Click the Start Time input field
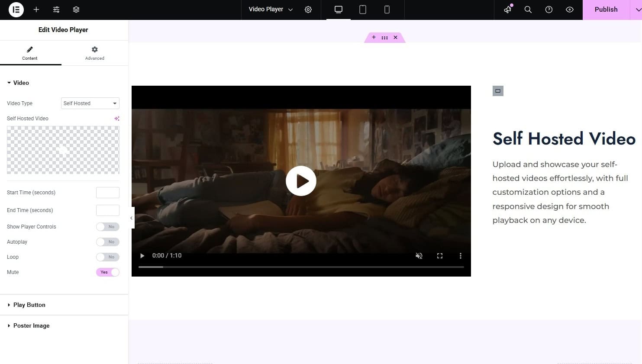The image size is (642, 364). [108, 193]
